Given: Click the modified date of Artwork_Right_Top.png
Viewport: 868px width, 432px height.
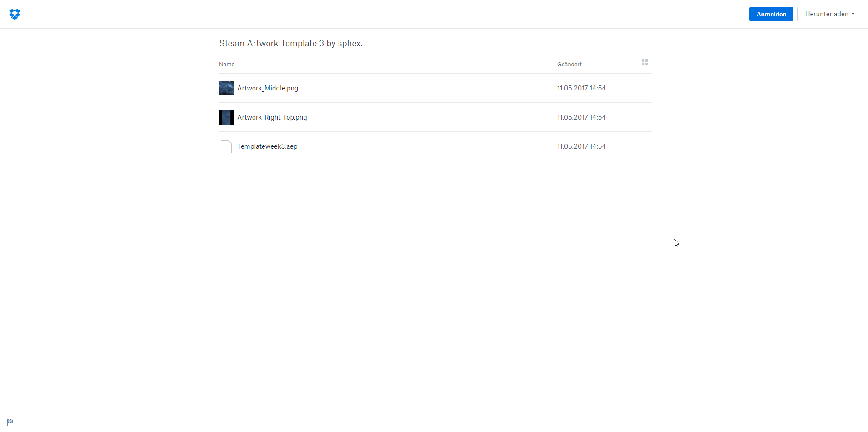Looking at the screenshot, I should click(581, 117).
